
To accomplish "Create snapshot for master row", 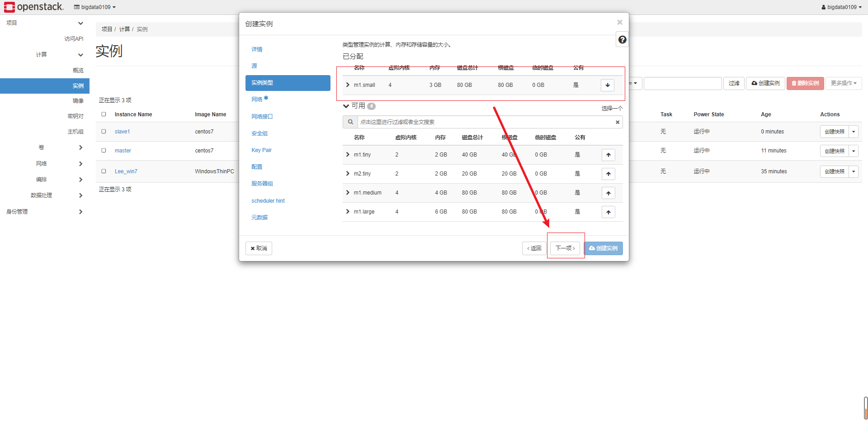I will 835,151.
